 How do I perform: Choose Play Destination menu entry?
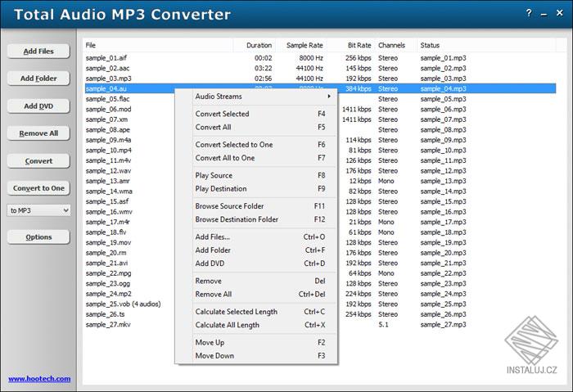coord(264,188)
